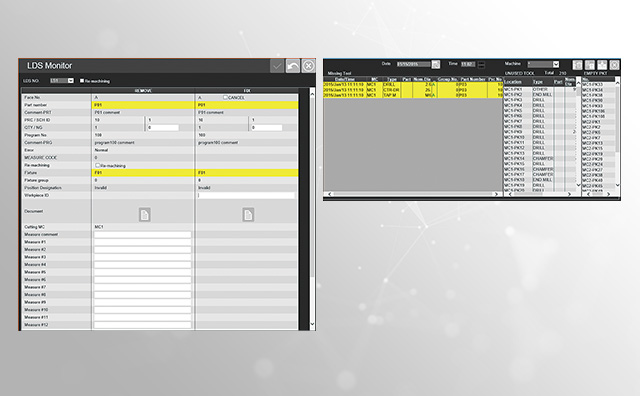
Task: Click the checkmark confirm icon in LDS Monitor
Action: point(277,66)
